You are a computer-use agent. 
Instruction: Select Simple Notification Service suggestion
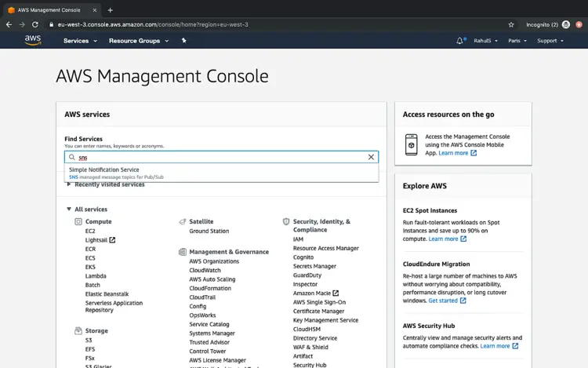click(104, 169)
